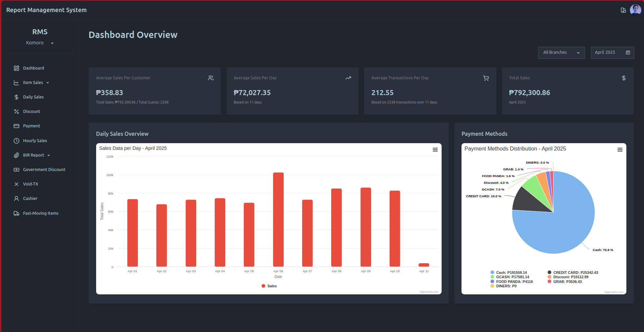Click the Dashboard Overview heading

[x=133, y=34]
